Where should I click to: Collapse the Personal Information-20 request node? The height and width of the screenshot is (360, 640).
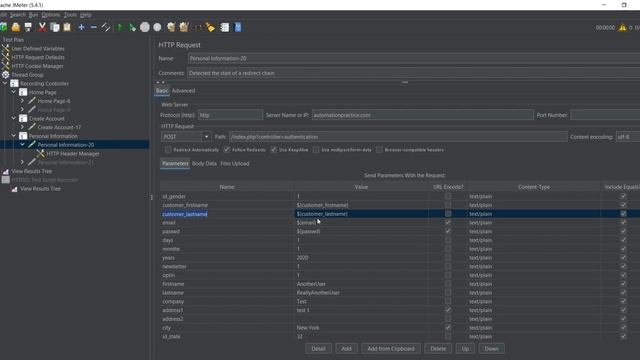coord(22,144)
